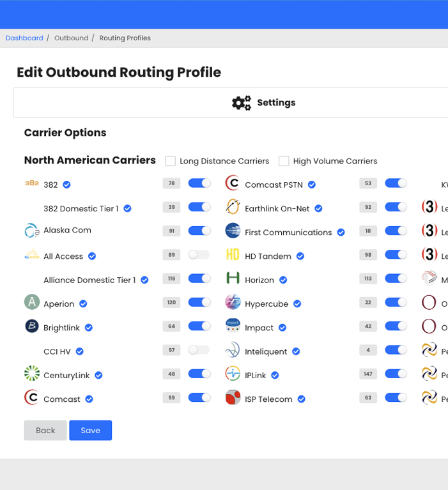Click the Settings gears icon
The height and width of the screenshot is (490, 448).
[242, 103]
